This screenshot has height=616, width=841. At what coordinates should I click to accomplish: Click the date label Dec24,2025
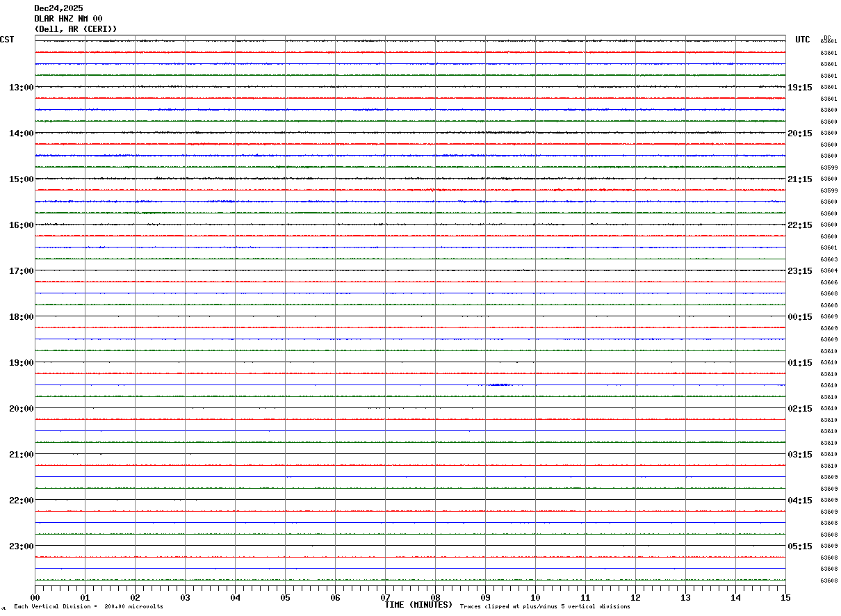58,8
